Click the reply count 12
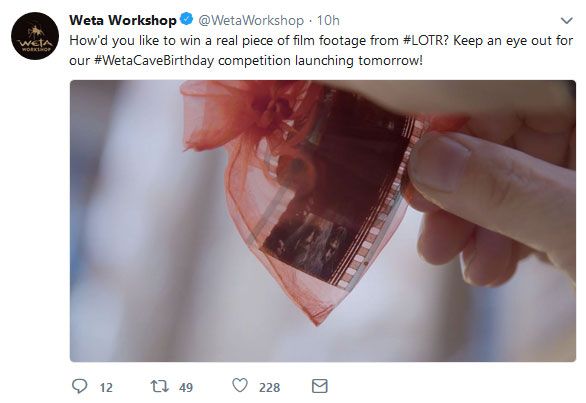This screenshot has width=586, height=403. pos(106,388)
